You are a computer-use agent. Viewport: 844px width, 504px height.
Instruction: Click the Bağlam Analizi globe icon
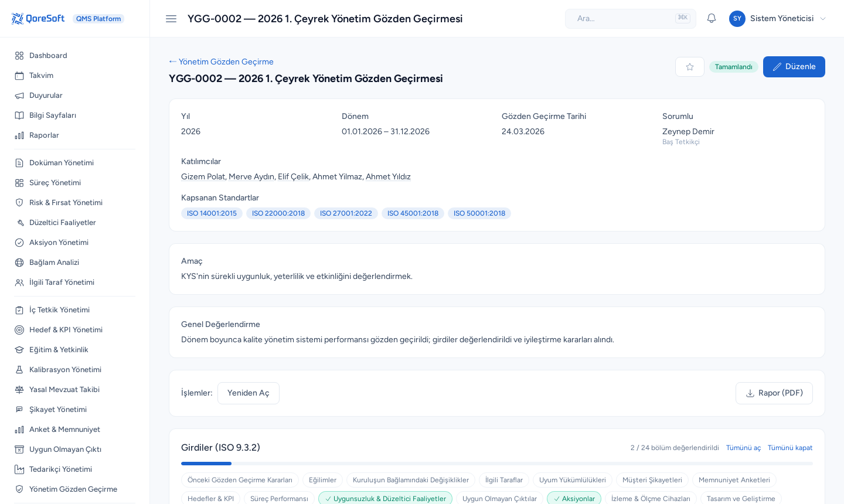[19, 263]
